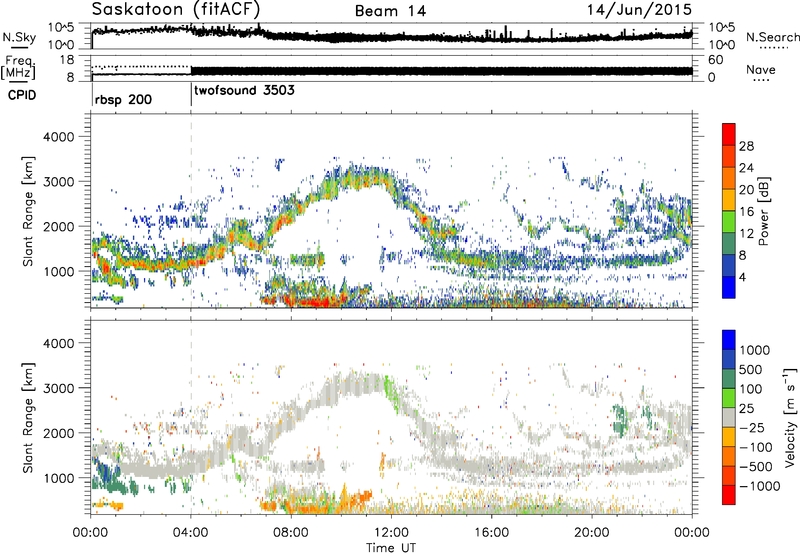Click the "-25" label on the Velocity colorbar

[x=753, y=427]
